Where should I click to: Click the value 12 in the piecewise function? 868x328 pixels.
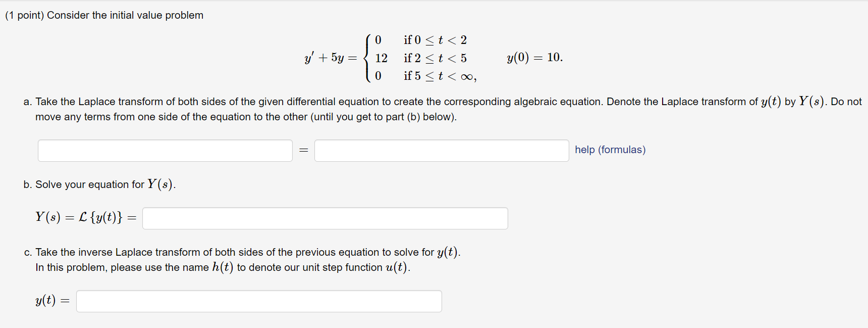(x=382, y=58)
